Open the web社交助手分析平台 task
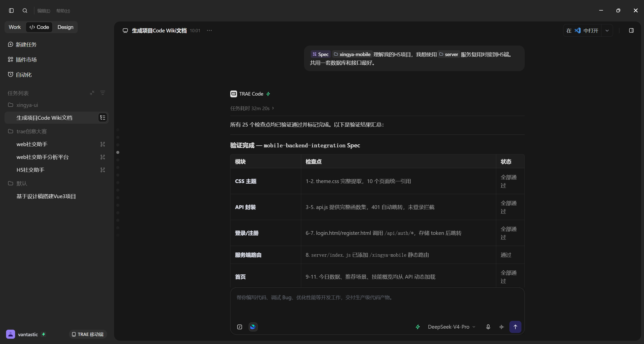644x344 pixels. (57, 157)
